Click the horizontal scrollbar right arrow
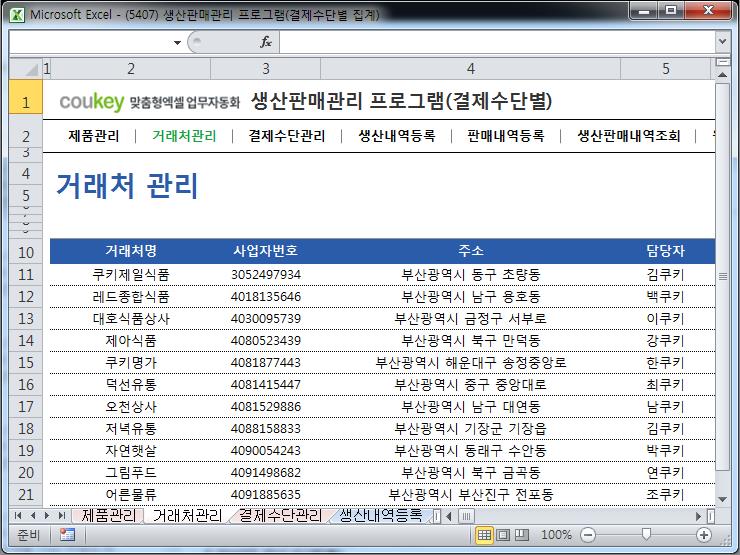The width and height of the screenshot is (740, 555). 699,516
